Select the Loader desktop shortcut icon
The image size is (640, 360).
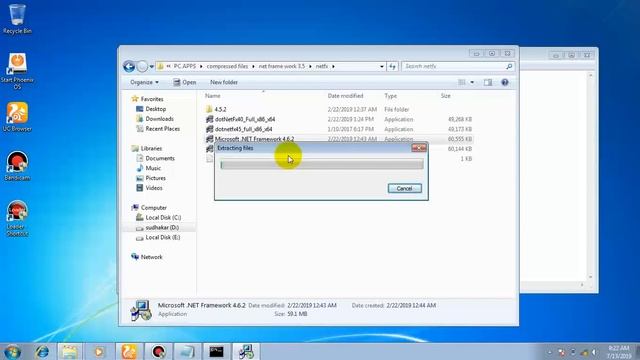17,218
